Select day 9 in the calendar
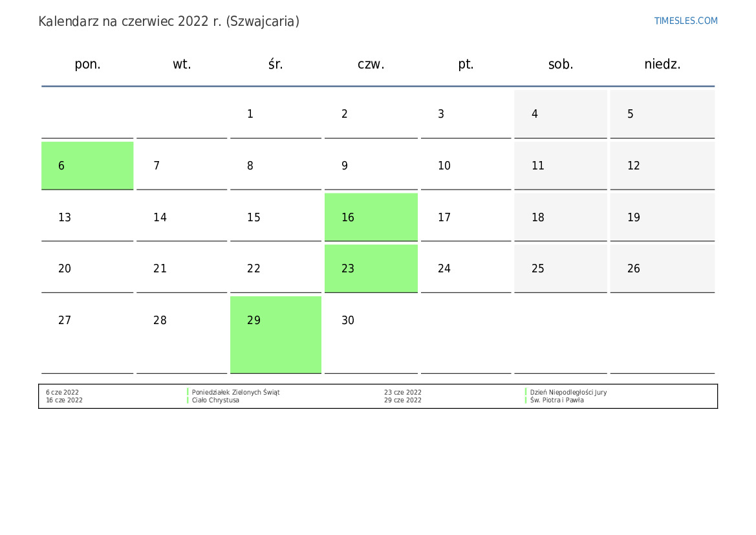The image size is (756, 535). [371, 166]
